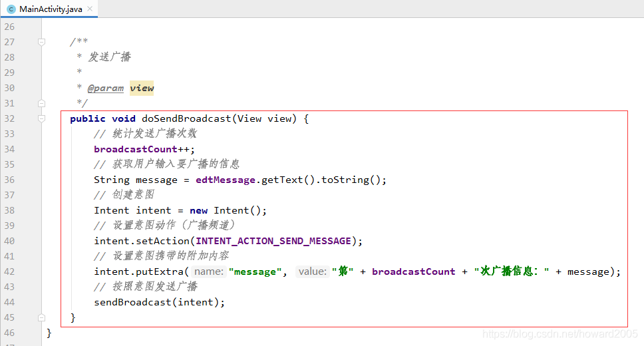
Task: Click 'broadcastCount' on line 42
Action: pyautogui.click(x=414, y=271)
